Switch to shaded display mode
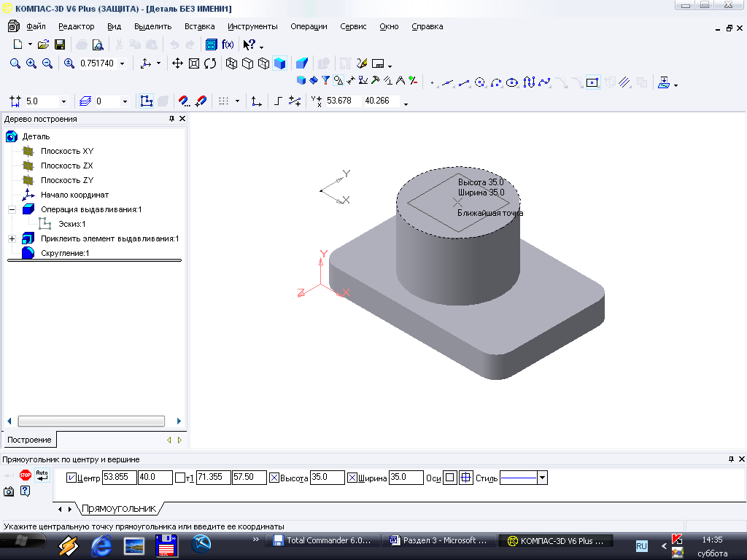Image resolution: width=747 pixels, height=560 pixels. click(x=279, y=63)
